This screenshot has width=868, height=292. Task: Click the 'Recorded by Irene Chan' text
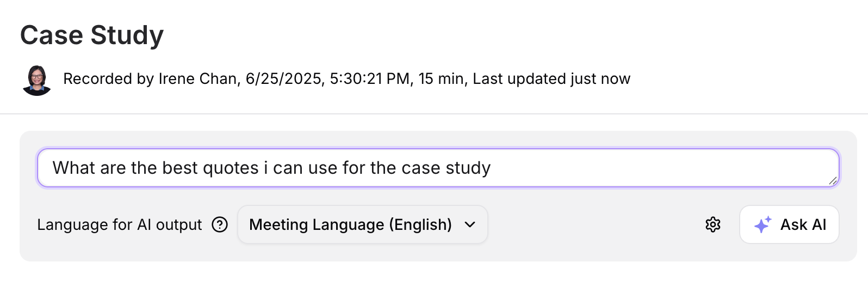151,79
